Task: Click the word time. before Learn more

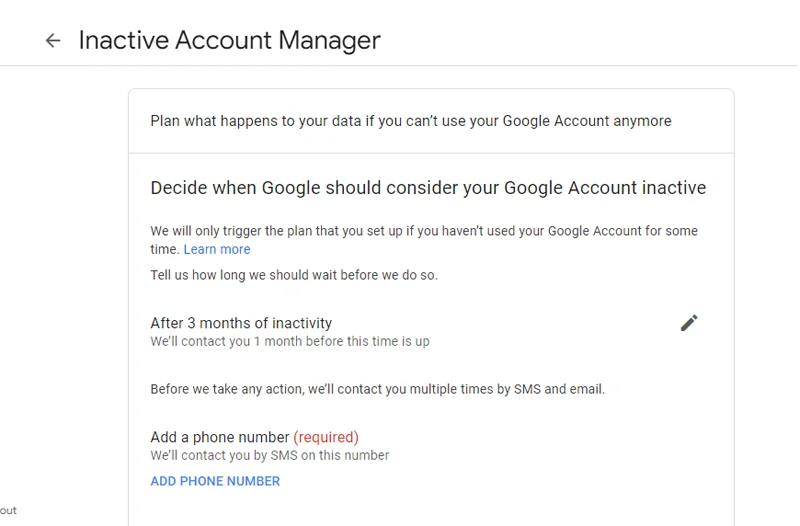Action: click(165, 249)
